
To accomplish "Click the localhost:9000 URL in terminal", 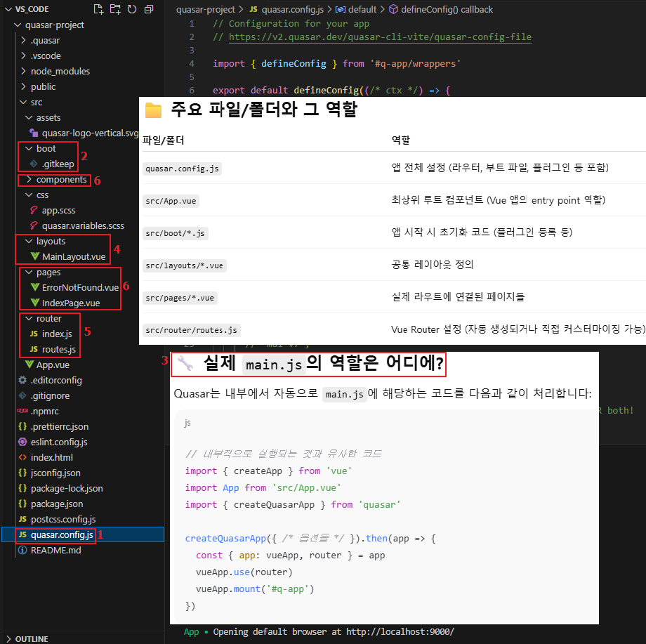I will 400,631.
